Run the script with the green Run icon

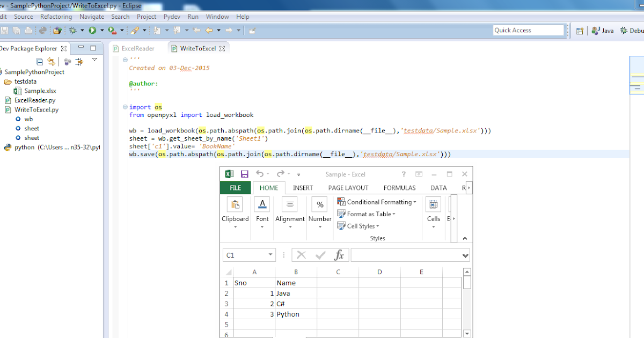[x=92, y=30]
